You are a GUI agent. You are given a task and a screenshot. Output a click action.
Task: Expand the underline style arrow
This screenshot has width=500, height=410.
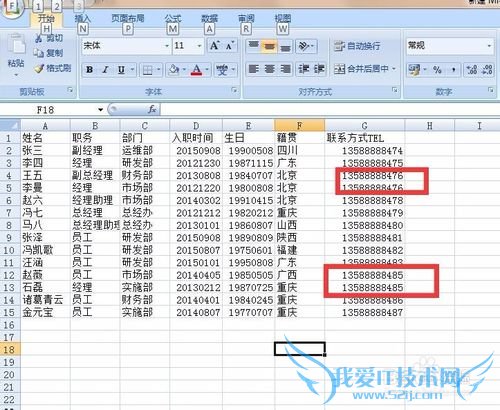tap(132, 70)
